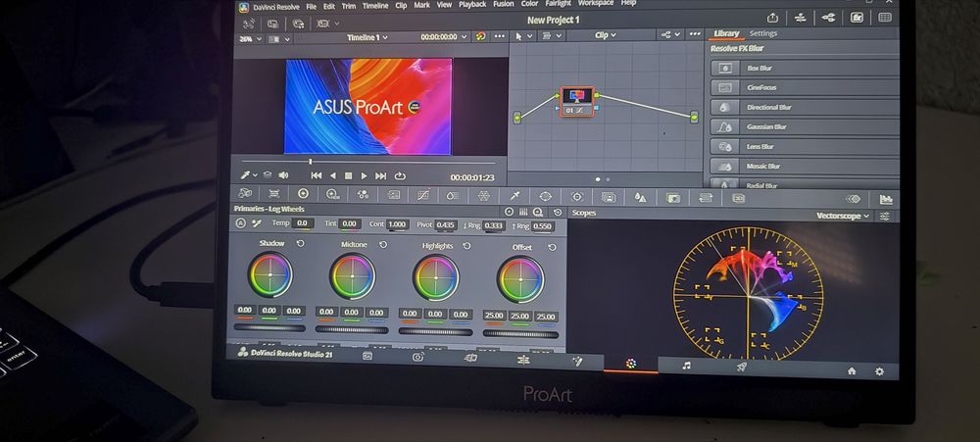Select the Box Blur effect

[805, 69]
